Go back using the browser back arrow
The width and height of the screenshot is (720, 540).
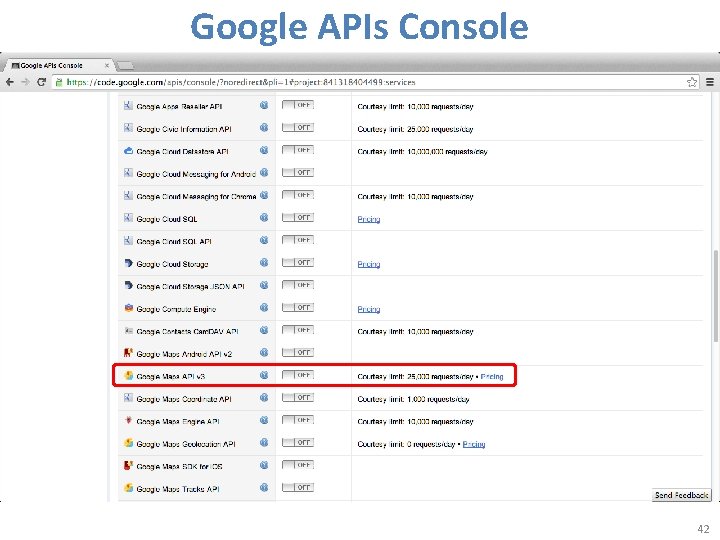pos(10,82)
